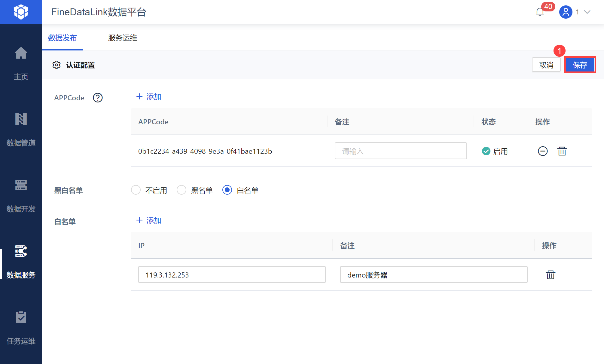Delete the whitelist IP row
Screen dimensions: 604x364
[551, 275]
